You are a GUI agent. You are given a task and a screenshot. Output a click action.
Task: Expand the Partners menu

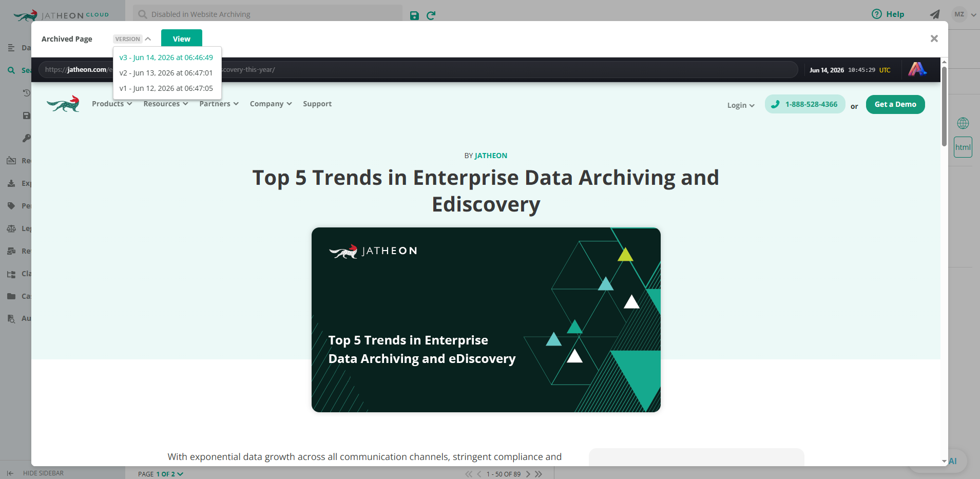[219, 104]
